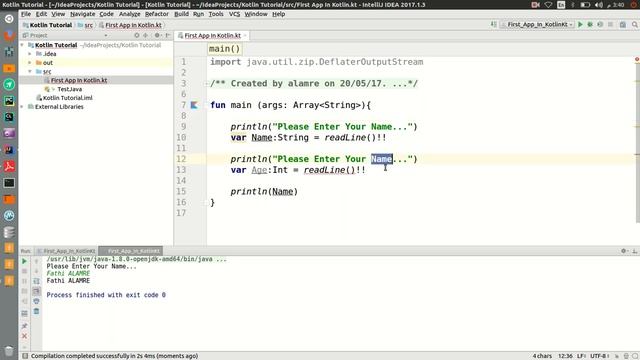Collapse the Kotlin Tutorial root node
Viewport: 640px width, 360px height.
tap(22, 45)
